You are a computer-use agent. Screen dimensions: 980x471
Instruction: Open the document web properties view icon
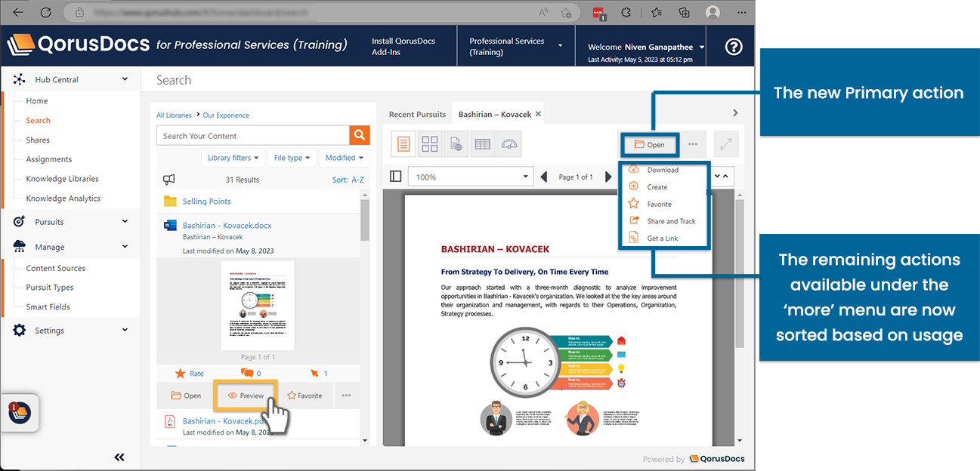tap(456, 144)
